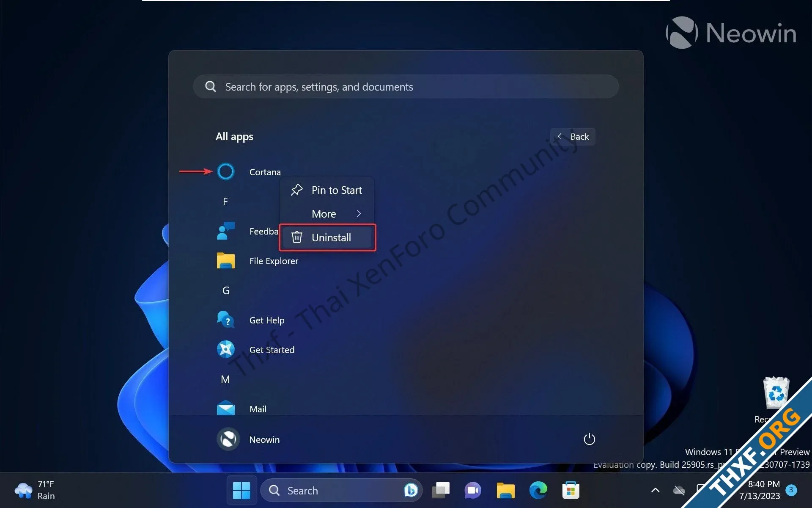Click the Neowin account name
This screenshot has height=508, width=812.
264,439
